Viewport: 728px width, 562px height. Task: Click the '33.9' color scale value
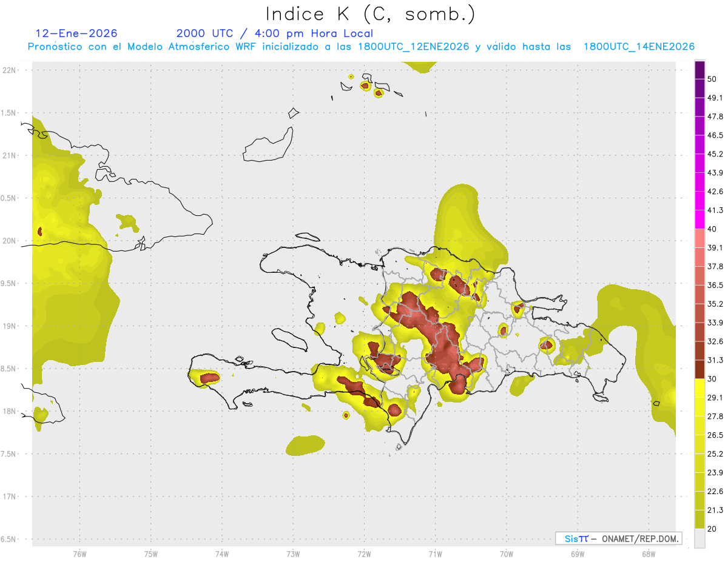[715, 323]
